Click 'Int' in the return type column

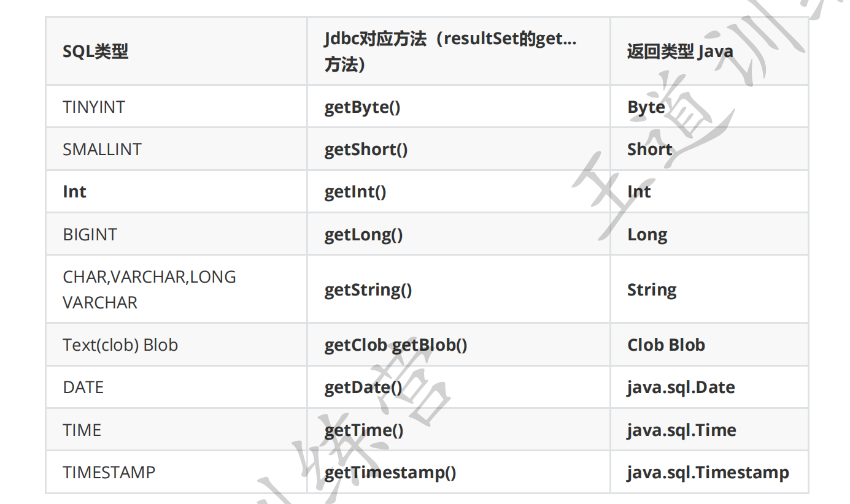[709, 191]
